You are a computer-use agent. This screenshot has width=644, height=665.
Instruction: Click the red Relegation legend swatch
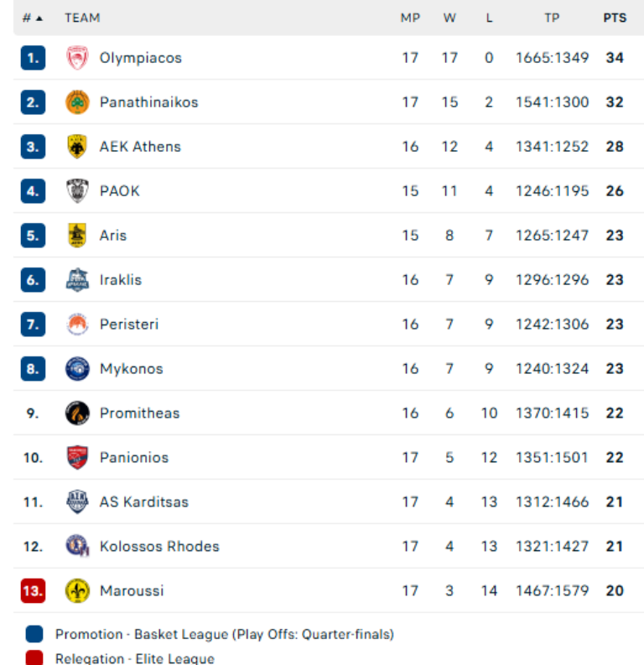pyautogui.click(x=34, y=658)
